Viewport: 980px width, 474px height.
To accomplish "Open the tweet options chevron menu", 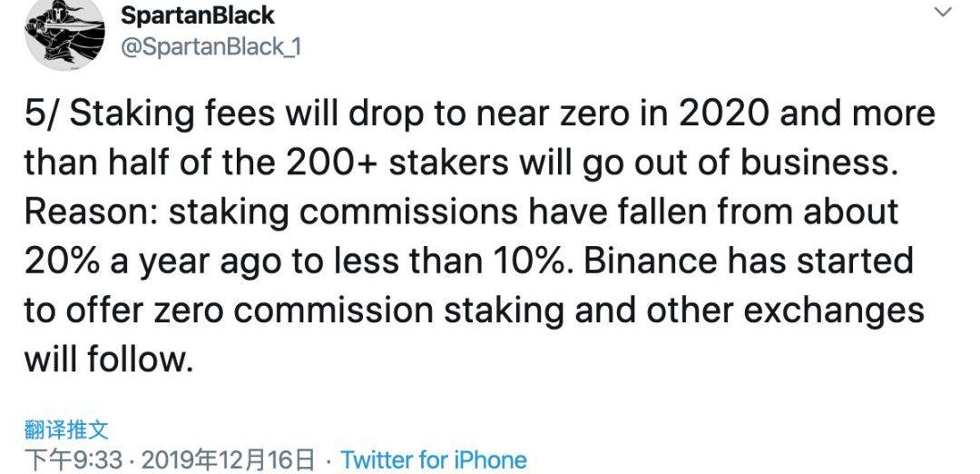I will click(x=943, y=13).
